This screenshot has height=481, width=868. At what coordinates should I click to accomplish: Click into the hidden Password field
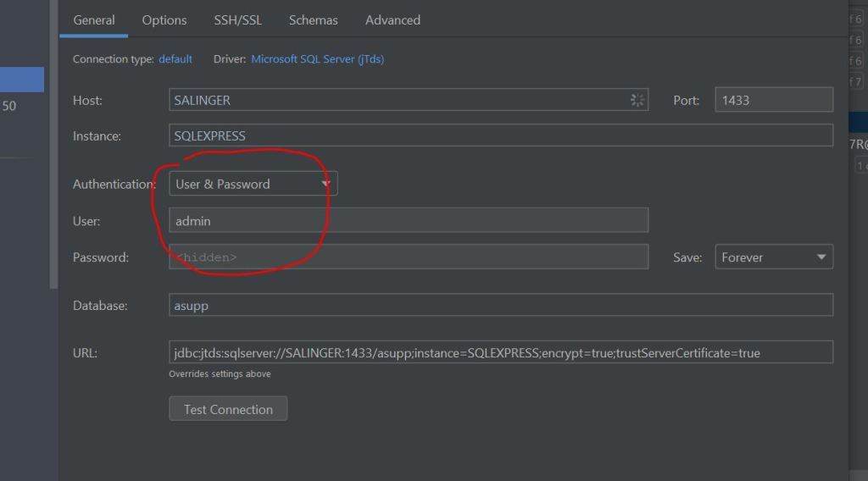click(409, 257)
